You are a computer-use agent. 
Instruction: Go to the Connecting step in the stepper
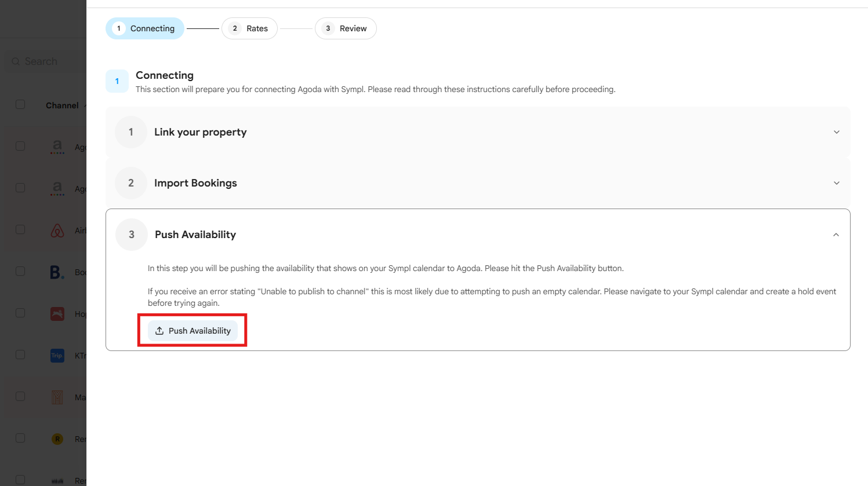tap(145, 28)
